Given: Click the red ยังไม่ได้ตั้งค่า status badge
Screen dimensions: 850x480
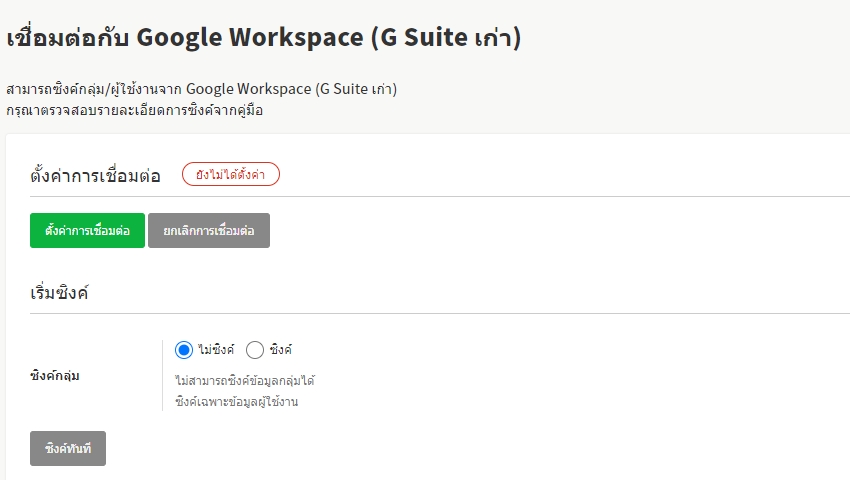Looking at the screenshot, I should (230, 174).
